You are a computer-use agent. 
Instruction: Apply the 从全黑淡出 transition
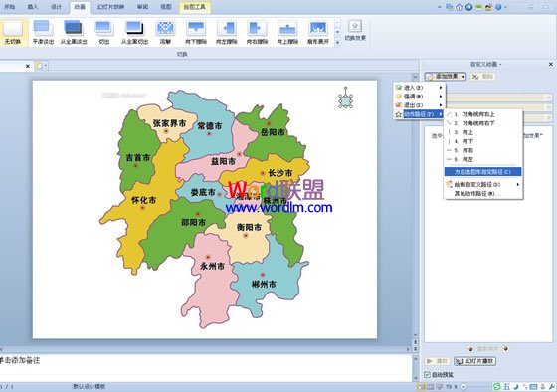click(x=74, y=33)
